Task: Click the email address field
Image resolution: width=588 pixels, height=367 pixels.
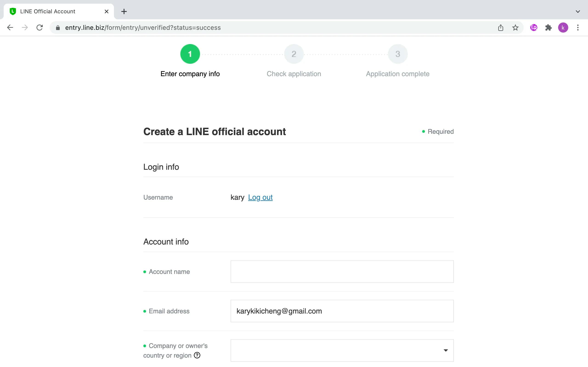Action: pos(342,311)
